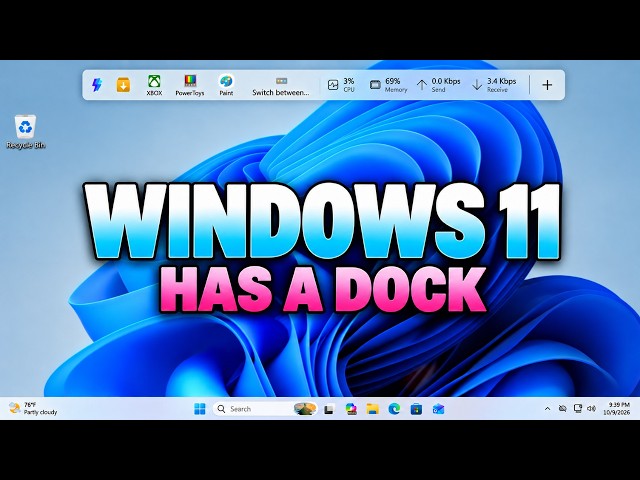Expand the hidden system tray icons chevron
Screen dimensions: 640x480
[547, 409]
